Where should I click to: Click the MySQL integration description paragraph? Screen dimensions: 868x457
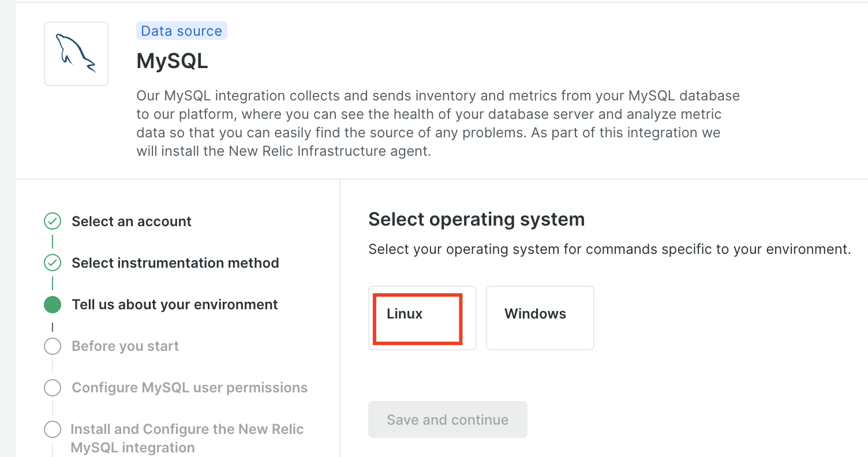click(x=438, y=123)
